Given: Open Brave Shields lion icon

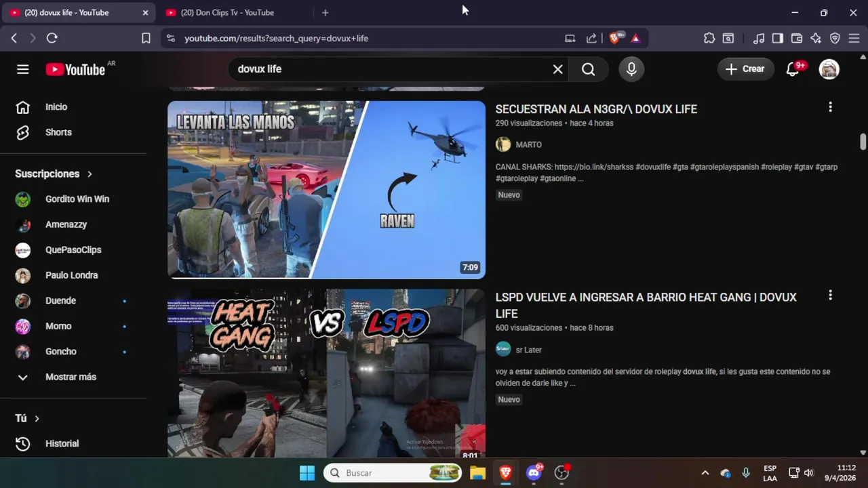Looking at the screenshot, I should coord(614,39).
